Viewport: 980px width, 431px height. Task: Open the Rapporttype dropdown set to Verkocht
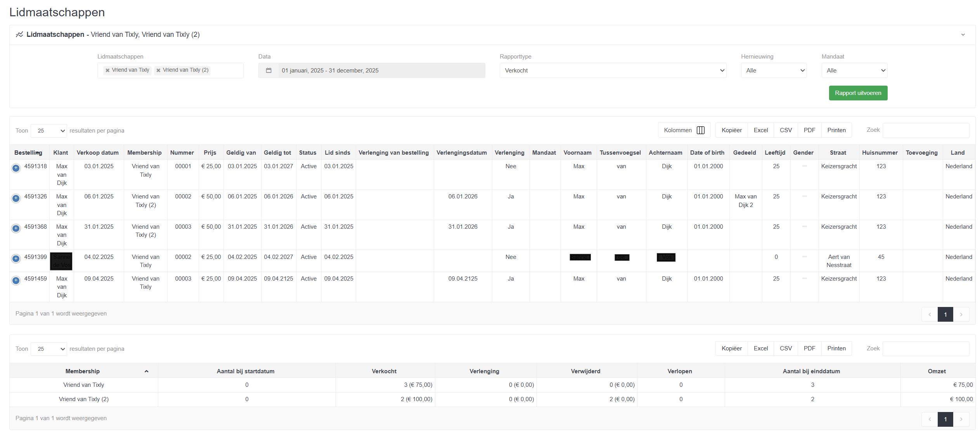613,71
